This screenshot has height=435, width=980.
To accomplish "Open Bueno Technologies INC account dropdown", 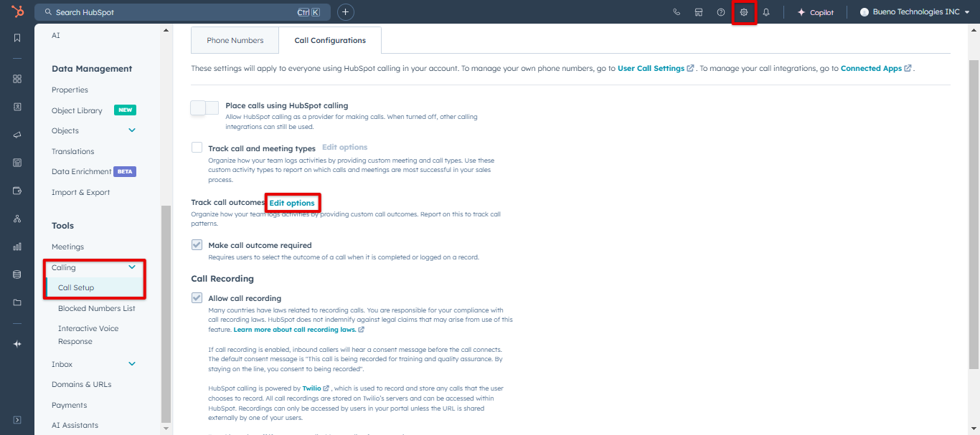I will pyautogui.click(x=914, y=12).
